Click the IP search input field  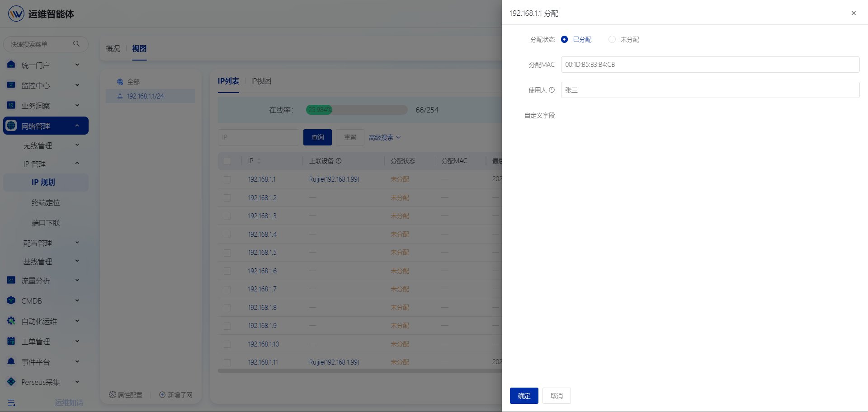(x=258, y=137)
